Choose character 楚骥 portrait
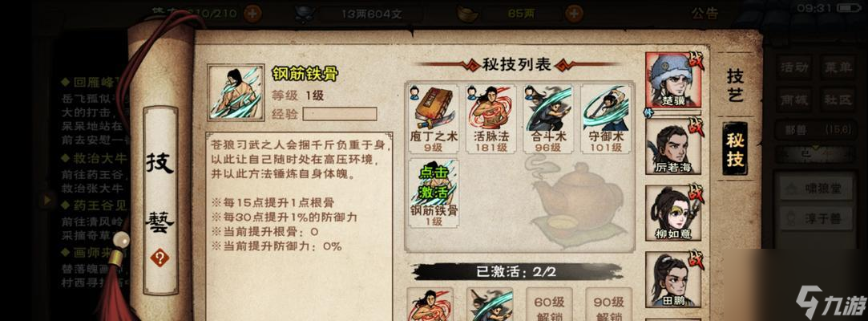868x321 pixels. click(673, 79)
